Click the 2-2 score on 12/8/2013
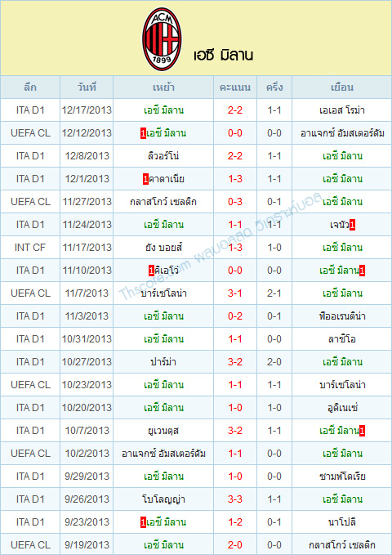Image resolution: width=392 pixels, height=555 pixels. click(x=235, y=156)
